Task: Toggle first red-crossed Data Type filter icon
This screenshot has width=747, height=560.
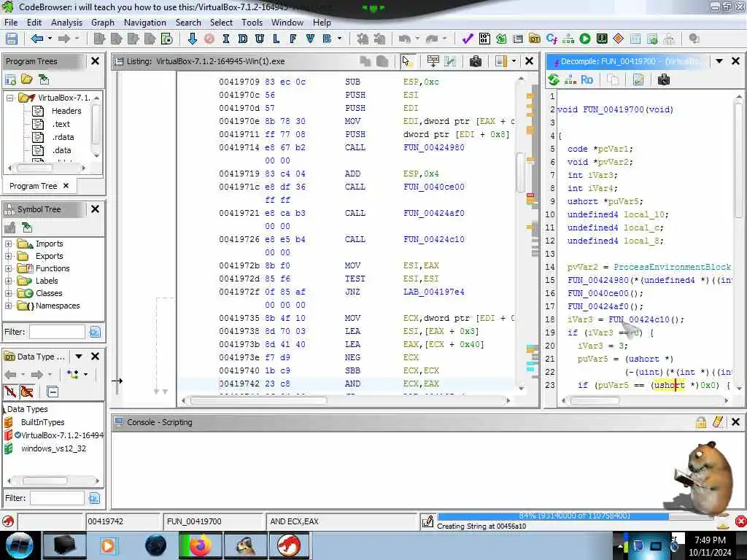Action: point(10,392)
